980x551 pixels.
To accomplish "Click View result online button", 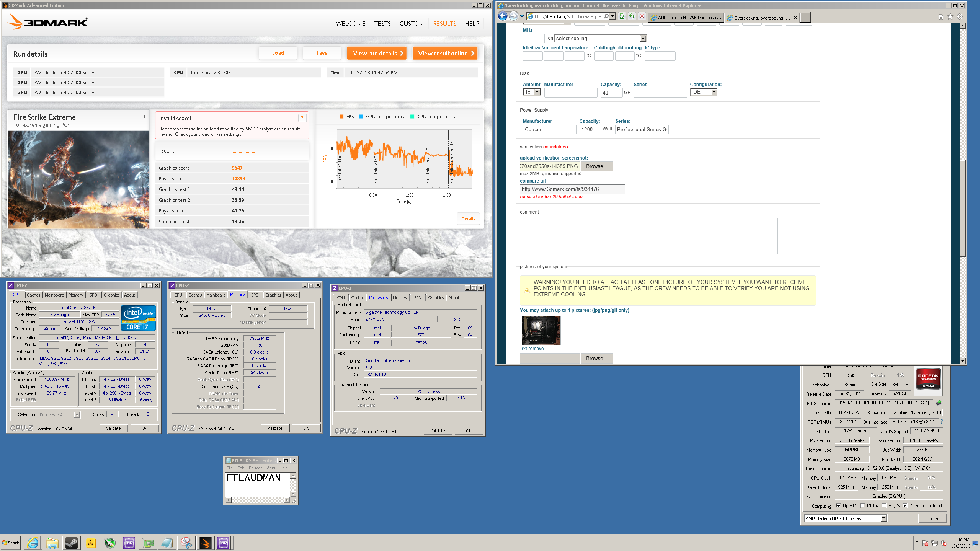I will (x=445, y=53).
